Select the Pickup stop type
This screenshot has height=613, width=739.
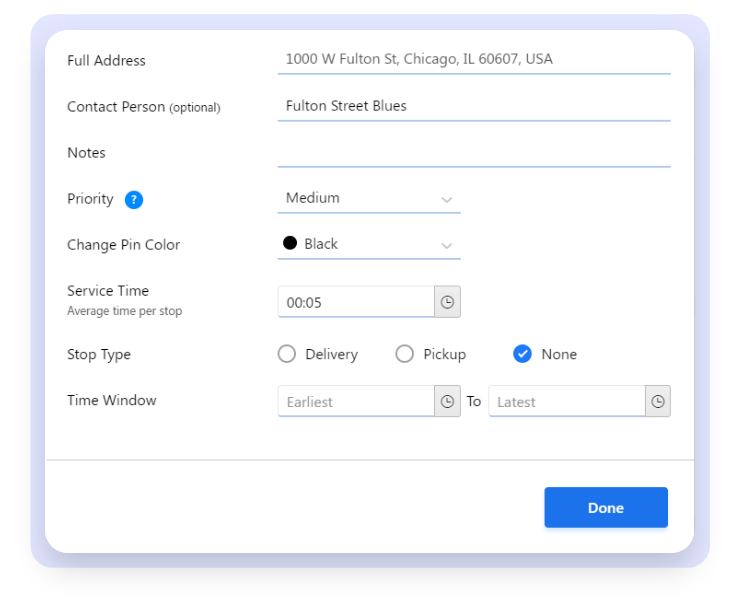(404, 354)
